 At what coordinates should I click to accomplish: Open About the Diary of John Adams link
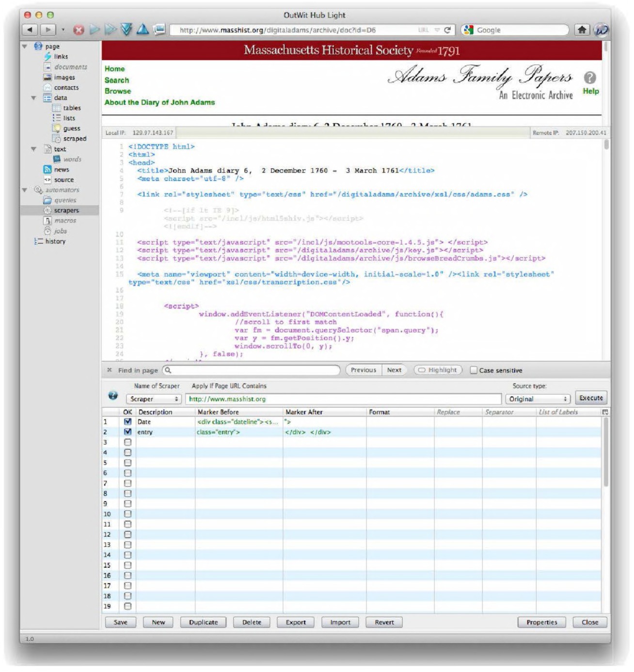pos(159,102)
